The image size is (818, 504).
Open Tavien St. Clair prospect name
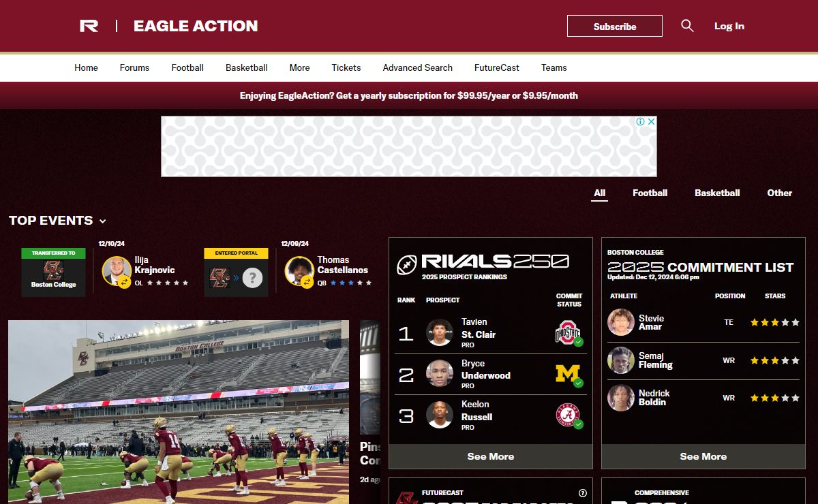point(479,328)
